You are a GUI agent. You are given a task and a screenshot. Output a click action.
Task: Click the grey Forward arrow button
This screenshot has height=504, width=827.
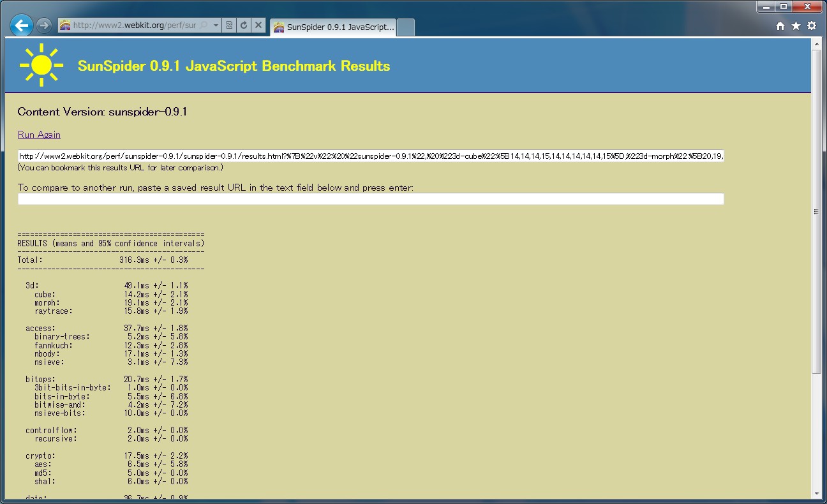pos(43,26)
